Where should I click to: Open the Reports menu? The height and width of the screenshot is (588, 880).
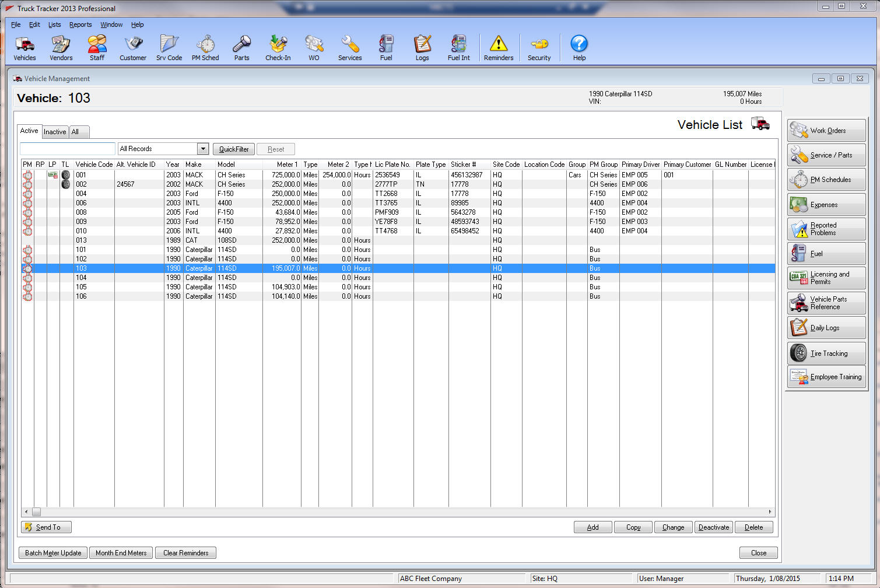(x=80, y=24)
